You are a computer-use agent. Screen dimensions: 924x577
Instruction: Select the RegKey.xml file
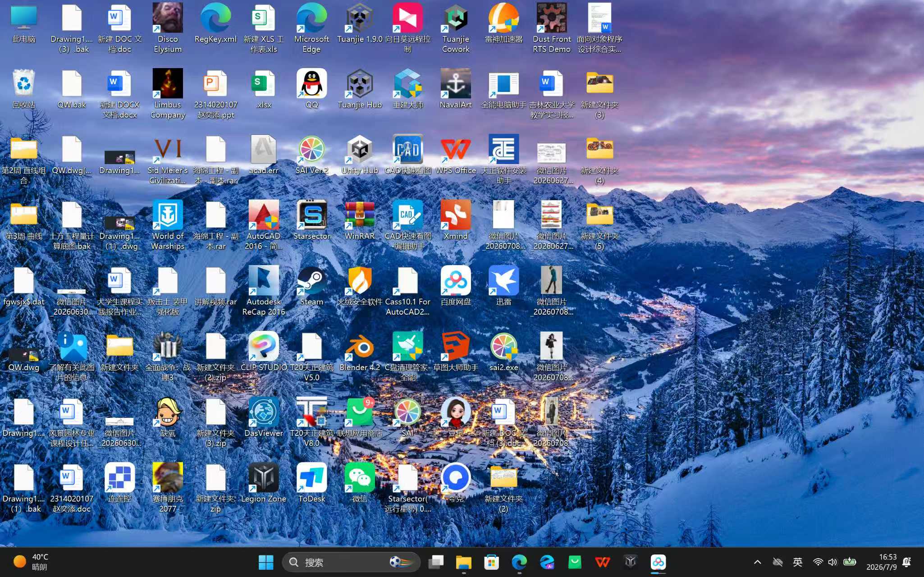pos(215,23)
